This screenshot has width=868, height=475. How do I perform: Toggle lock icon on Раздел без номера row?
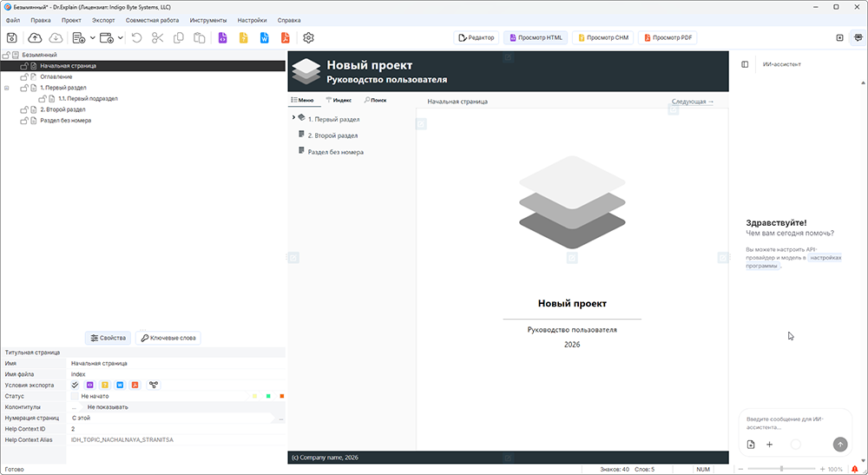pyautogui.click(x=24, y=120)
